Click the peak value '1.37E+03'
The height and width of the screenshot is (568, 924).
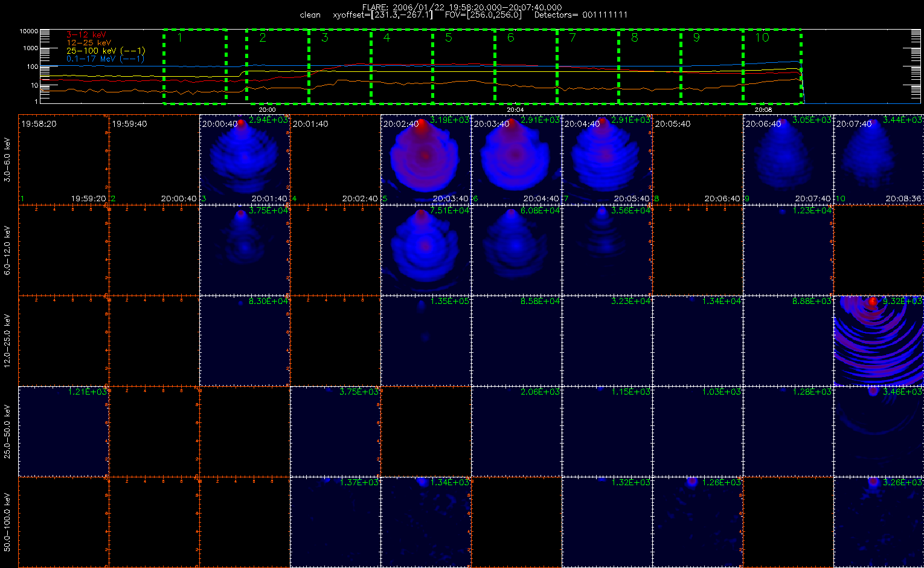[x=359, y=482]
